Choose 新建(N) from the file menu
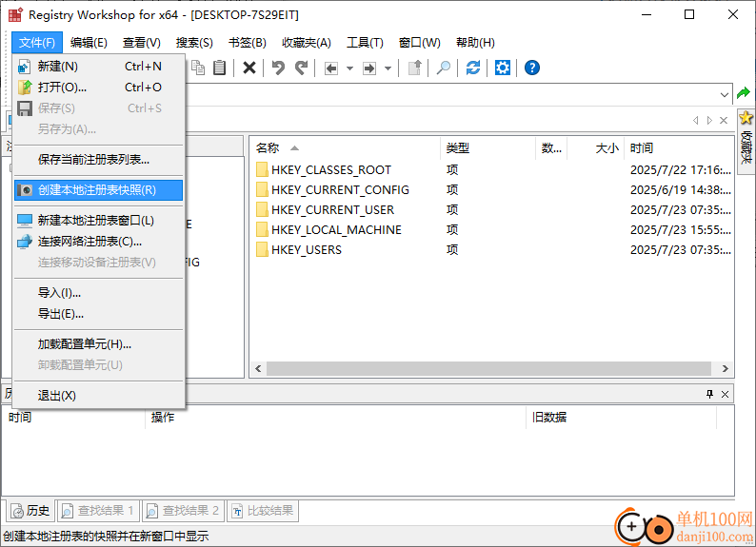This screenshot has height=547, width=756. click(99, 67)
